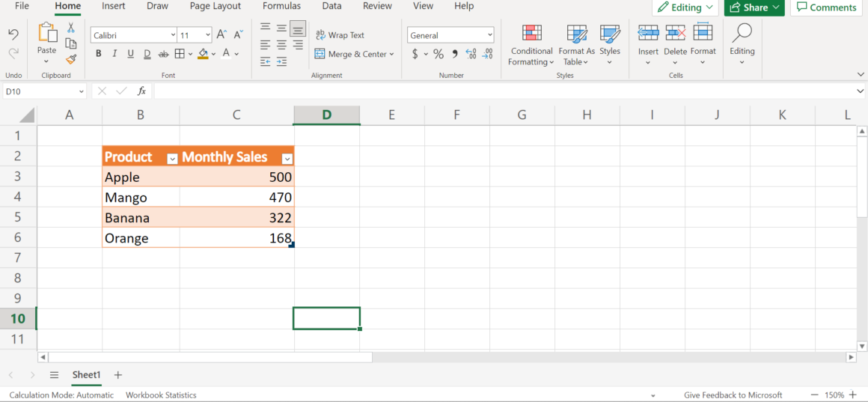Align text right

[x=298, y=44]
